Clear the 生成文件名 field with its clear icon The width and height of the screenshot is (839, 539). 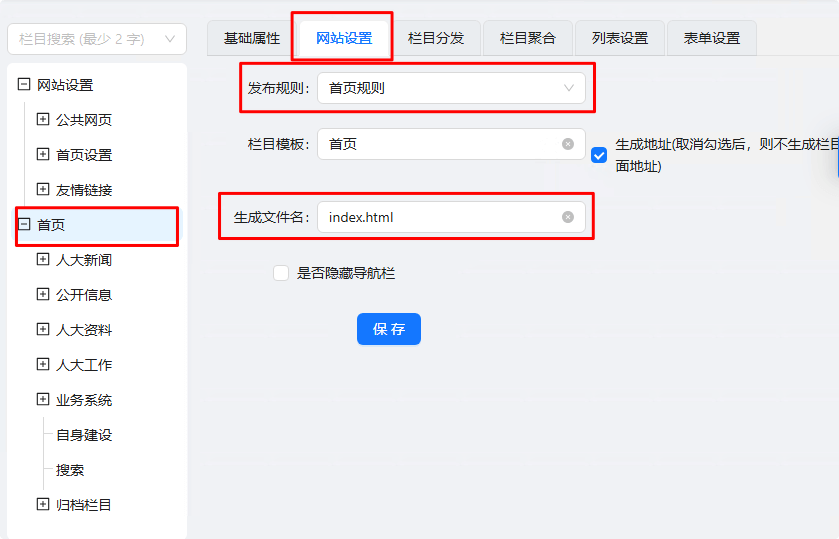pos(568,217)
